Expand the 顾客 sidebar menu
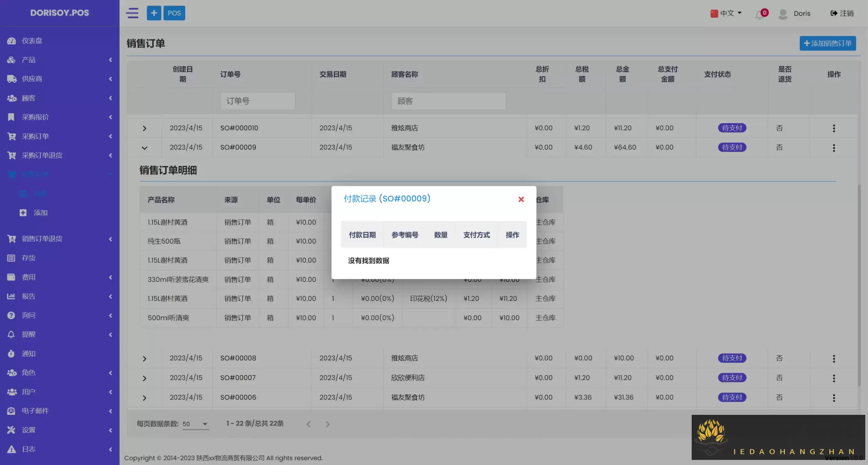This screenshot has height=465, width=868. tap(60, 98)
